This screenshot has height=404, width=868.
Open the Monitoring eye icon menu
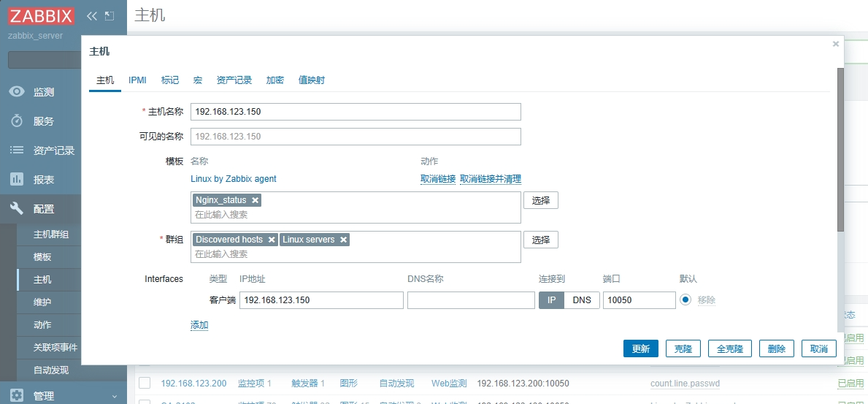click(17, 92)
